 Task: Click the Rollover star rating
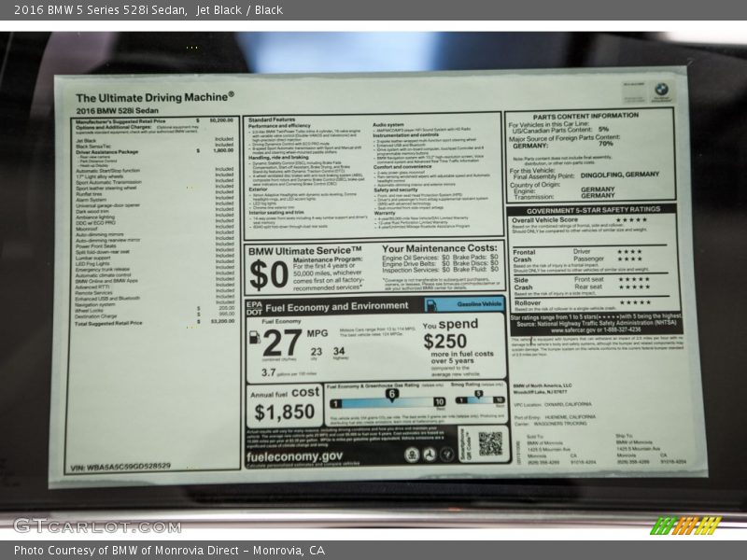click(x=634, y=302)
